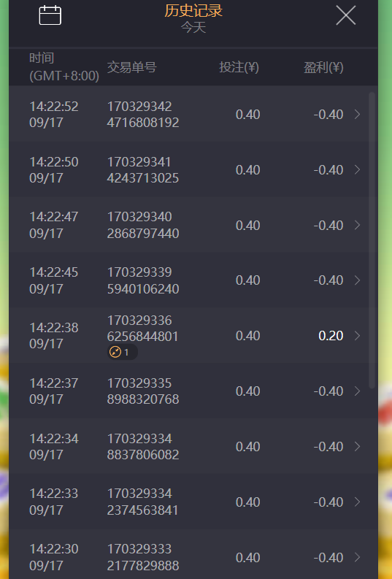Click transaction number ending 8837806082
The width and height of the screenshot is (392, 579).
click(x=143, y=446)
